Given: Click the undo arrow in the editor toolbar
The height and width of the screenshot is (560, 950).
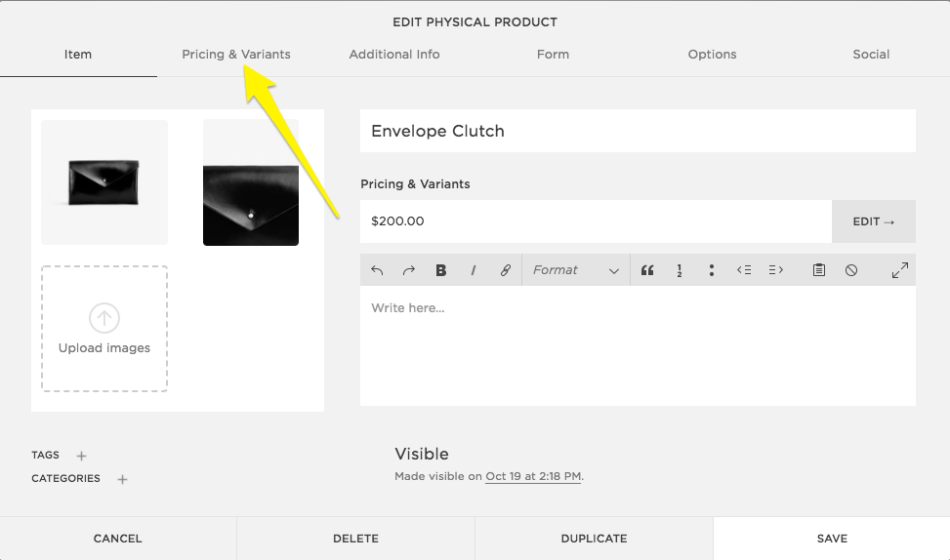Looking at the screenshot, I should coord(378,270).
